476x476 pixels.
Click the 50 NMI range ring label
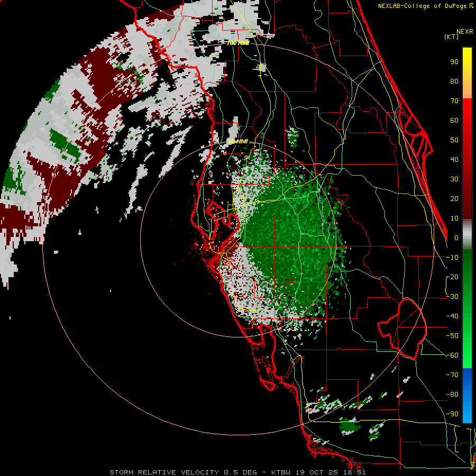238,141
